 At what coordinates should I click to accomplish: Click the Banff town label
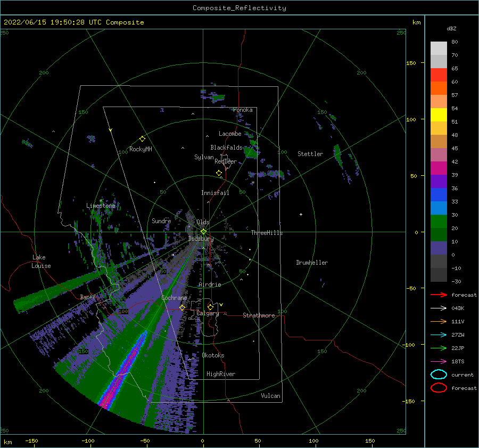pyautogui.click(x=88, y=297)
